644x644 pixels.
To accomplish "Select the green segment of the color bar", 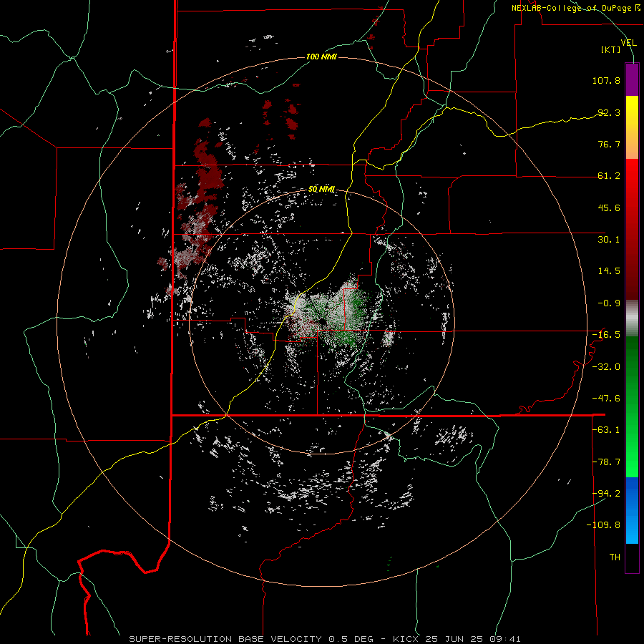I will coord(632,406).
